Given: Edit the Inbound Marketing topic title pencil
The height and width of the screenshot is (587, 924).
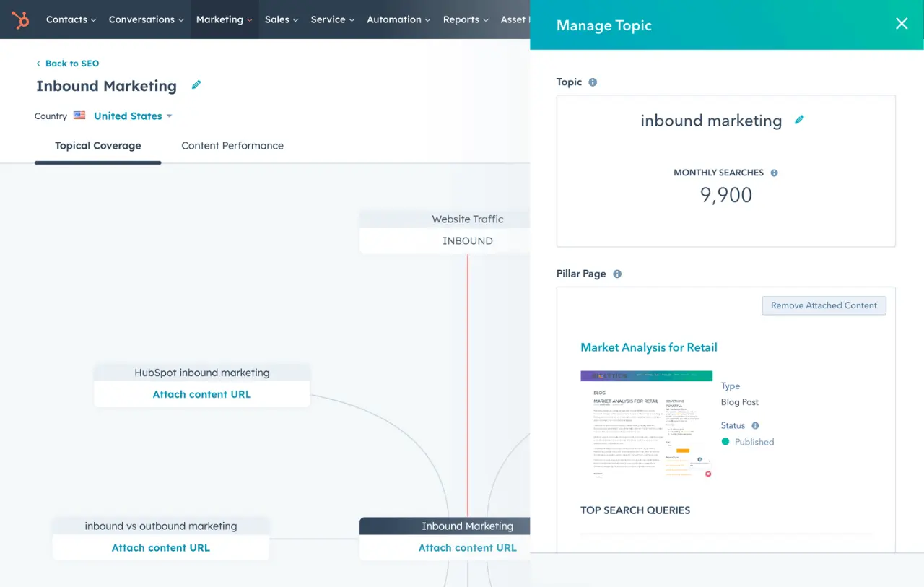Looking at the screenshot, I should coord(196,84).
